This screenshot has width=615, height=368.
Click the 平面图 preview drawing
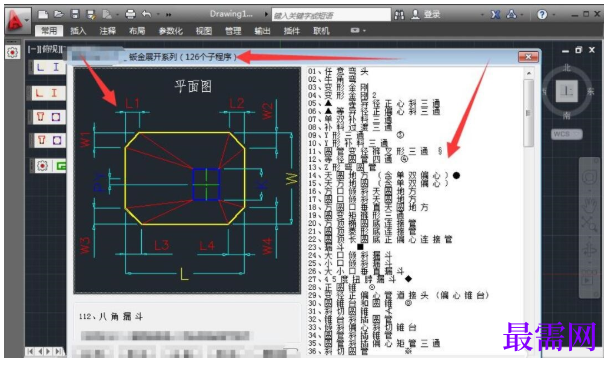[x=187, y=180]
